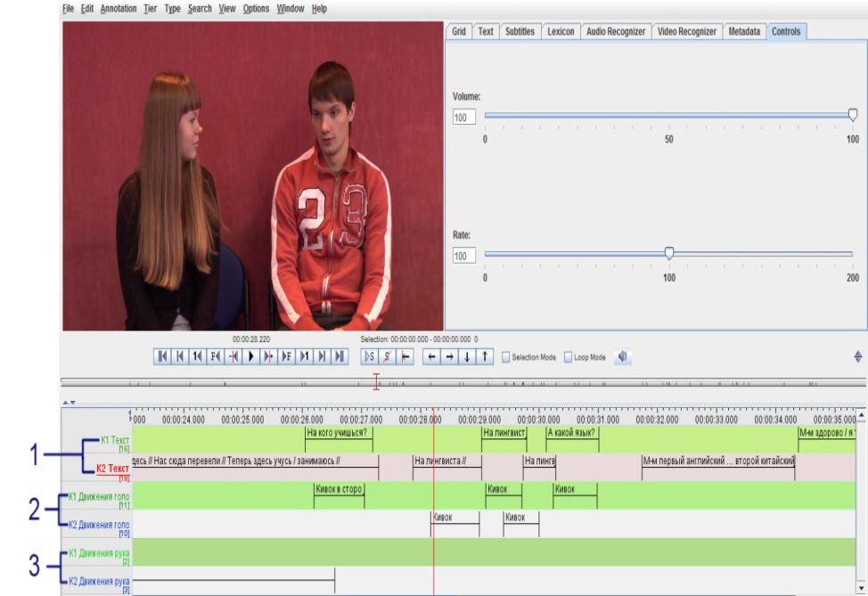
Task: Toggle the Loop Mode checkbox
Action: point(568,357)
